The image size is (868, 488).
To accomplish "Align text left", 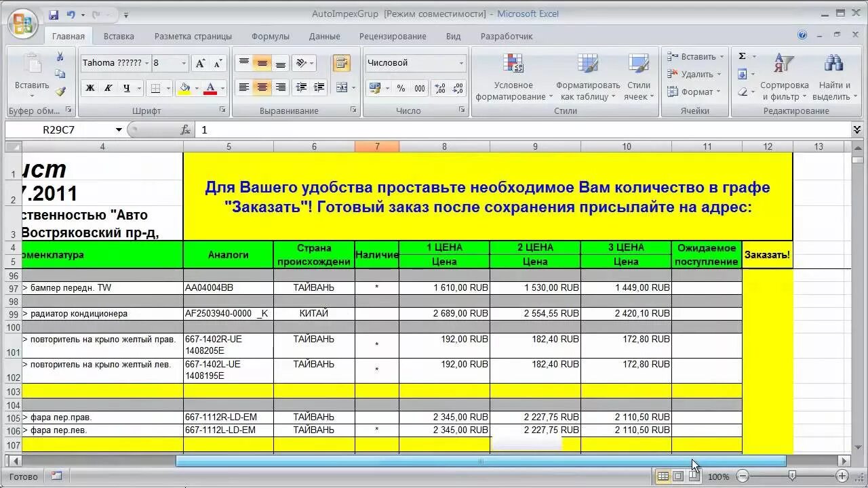I will 244,87.
